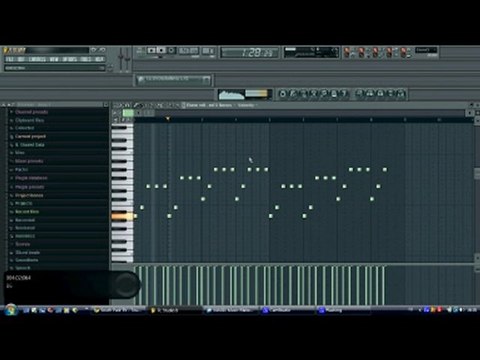This screenshot has width=480, height=360.
Task: Select the Scores browser item
Action: tap(22, 244)
